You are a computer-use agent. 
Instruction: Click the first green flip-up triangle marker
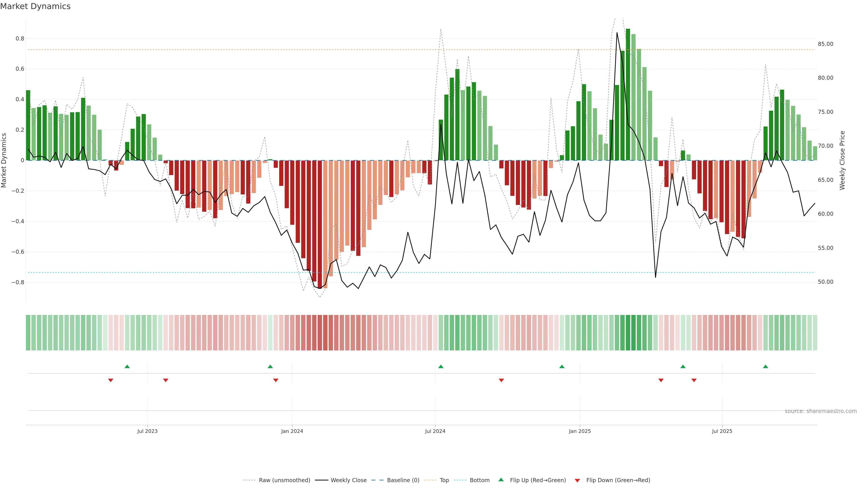click(x=127, y=366)
